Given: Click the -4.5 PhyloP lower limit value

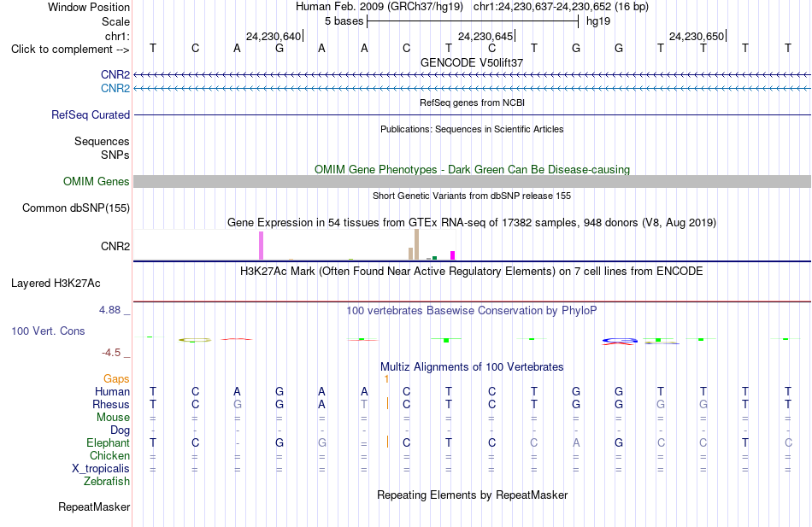Looking at the screenshot, I should [x=111, y=353].
